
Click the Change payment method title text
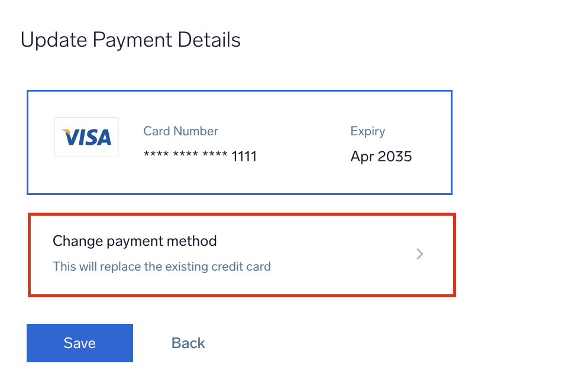tap(135, 241)
